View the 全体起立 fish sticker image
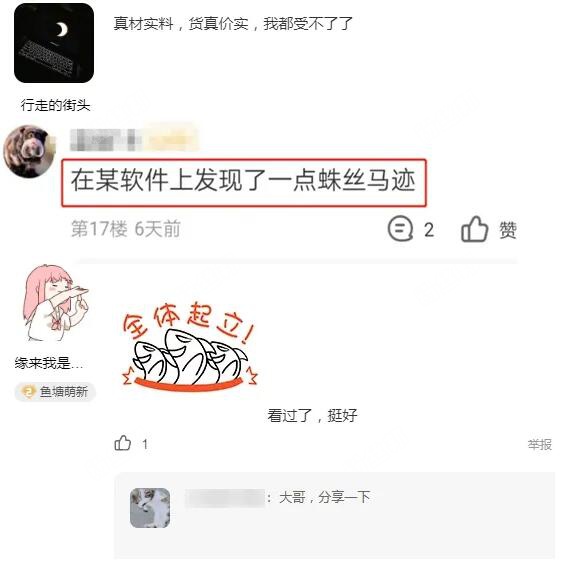The height and width of the screenshot is (566, 564). [190, 346]
